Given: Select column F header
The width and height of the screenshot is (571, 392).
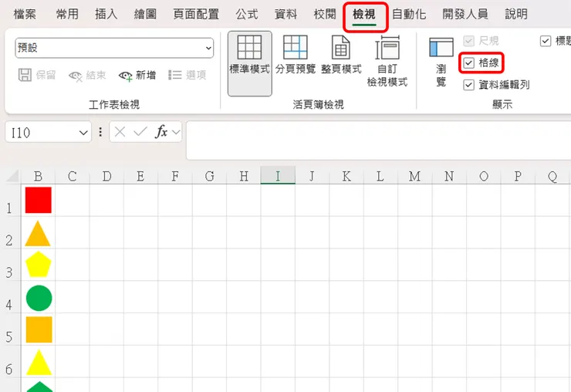Looking at the screenshot, I should click(175, 177).
